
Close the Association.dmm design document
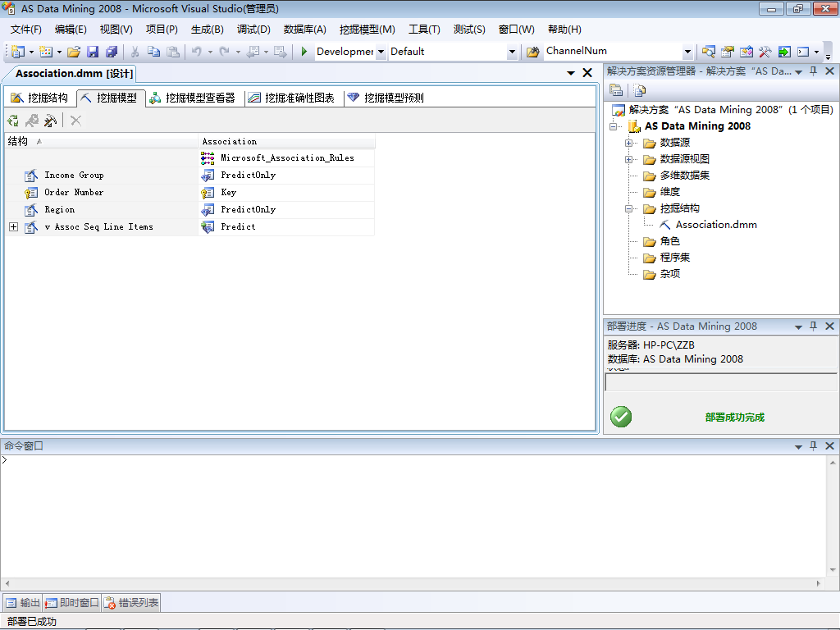(587, 73)
